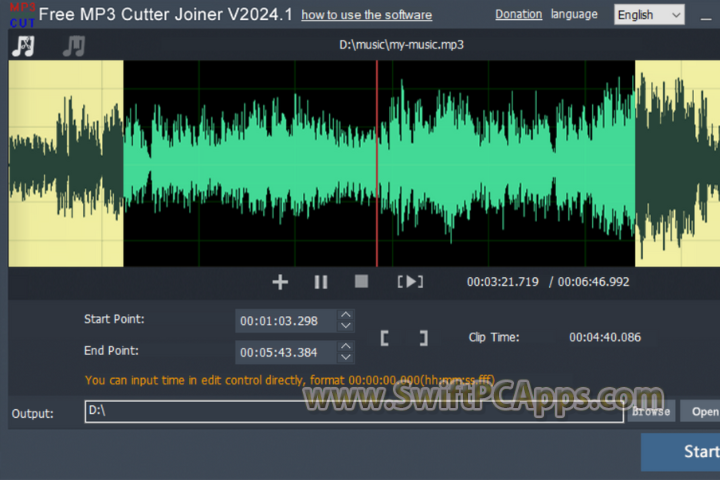This screenshot has height=480, width=720.
Task: Click the 'Free MP3 Cutter Joiner V2024.1' title
Action: coord(165,15)
